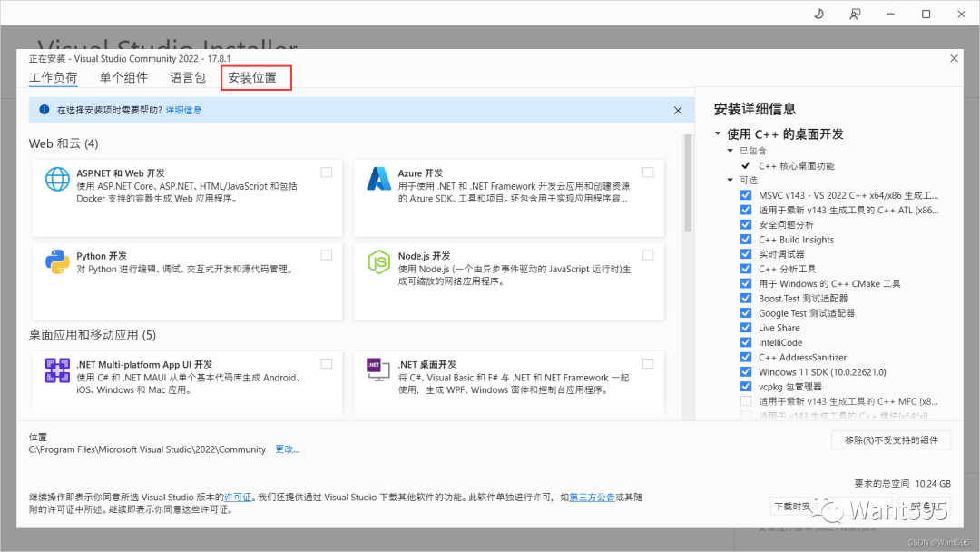
Task: Uncheck Windows 11 SDK option
Action: (x=746, y=372)
